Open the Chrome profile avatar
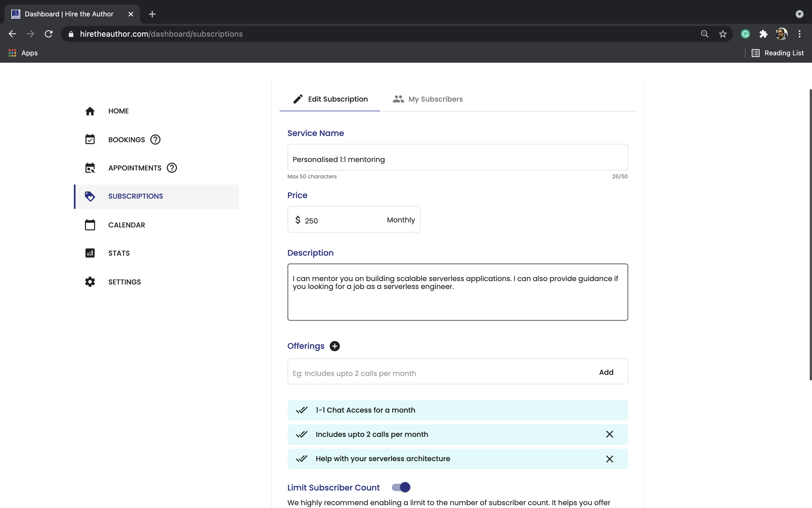 (x=782, y=34)
